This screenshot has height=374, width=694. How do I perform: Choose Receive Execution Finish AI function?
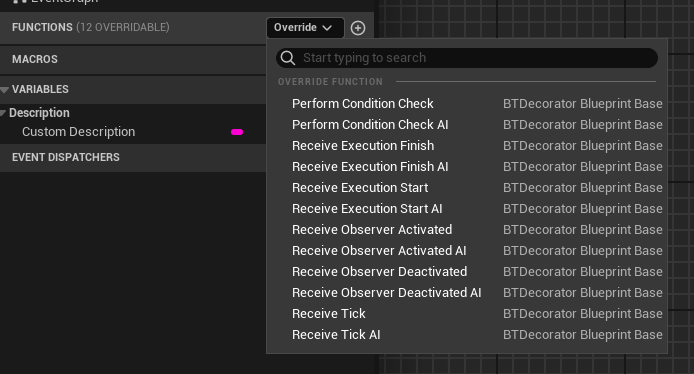(x=467, y=167)
